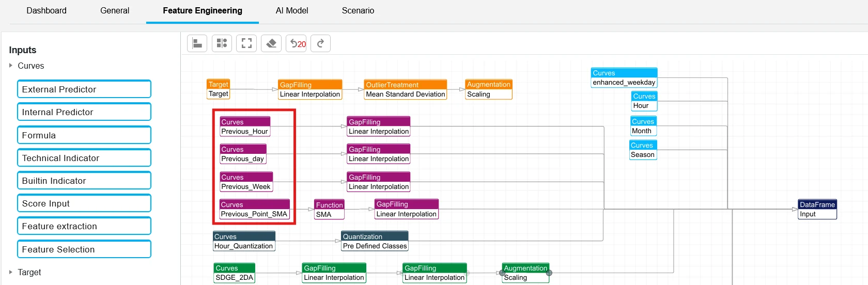Open the Dashboard tab
Viewport: 868px width, 285px height.
point(47,11)
